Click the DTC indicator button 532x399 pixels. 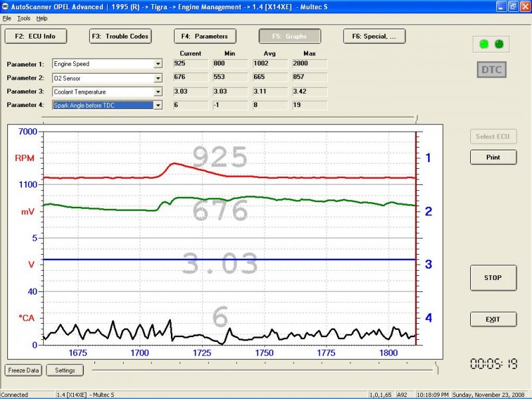tap(491, 70)
